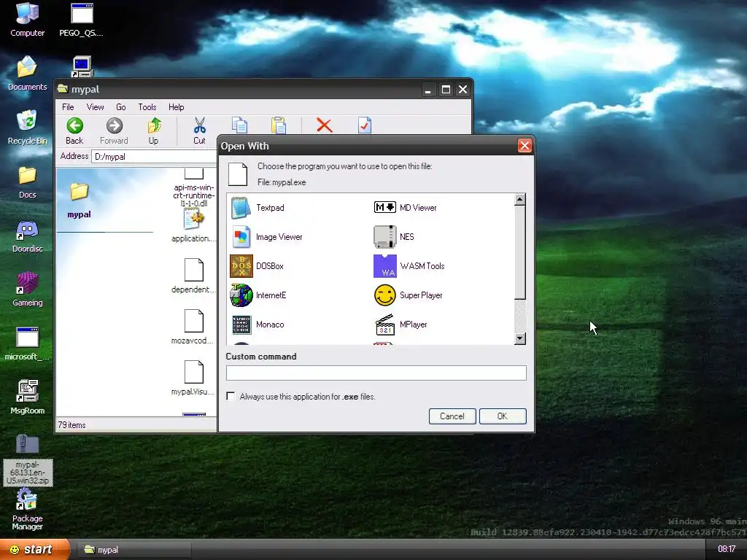
Task: Open shortcut icon below PEGO_QS
Action: pyautogui.click(x=82, y=66)
